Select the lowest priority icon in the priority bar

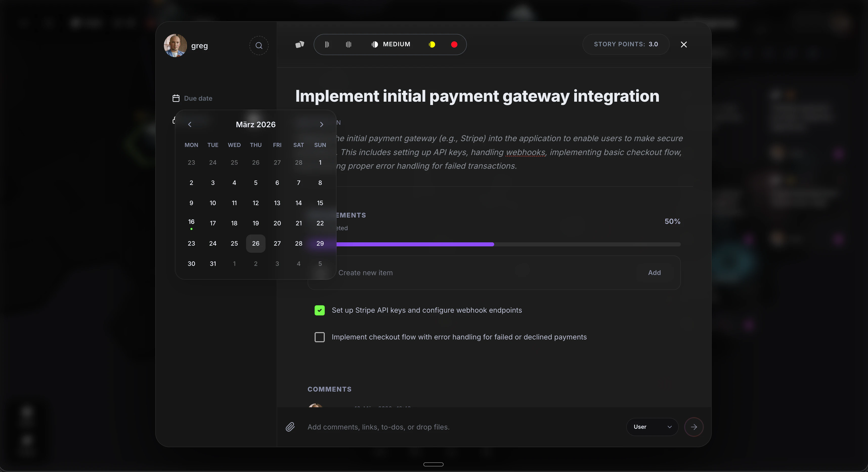(x=327, y=45)
